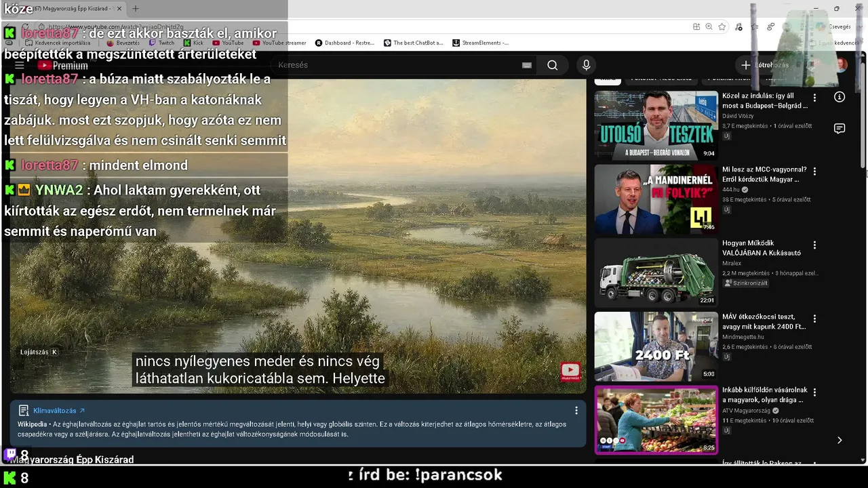The width and height of the screenshot is (868, 488).
Task: Bookmark this page with the star icon
Action: tap(722, 26)
